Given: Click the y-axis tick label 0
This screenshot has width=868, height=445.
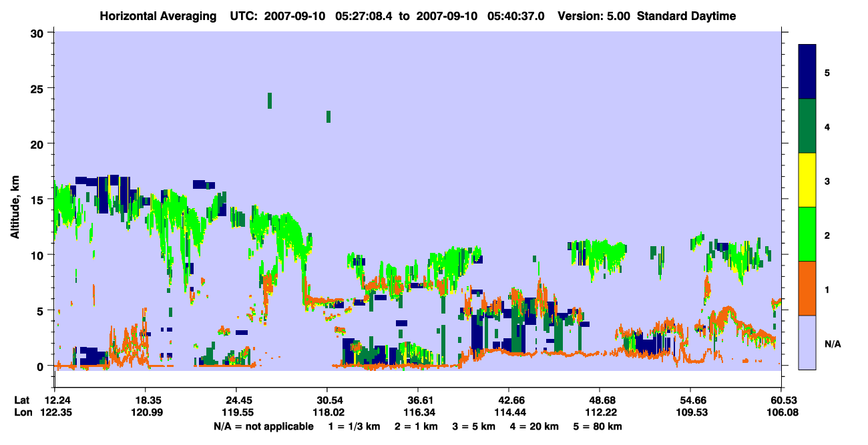Looking at the screenshot, I should coord(41,366).
